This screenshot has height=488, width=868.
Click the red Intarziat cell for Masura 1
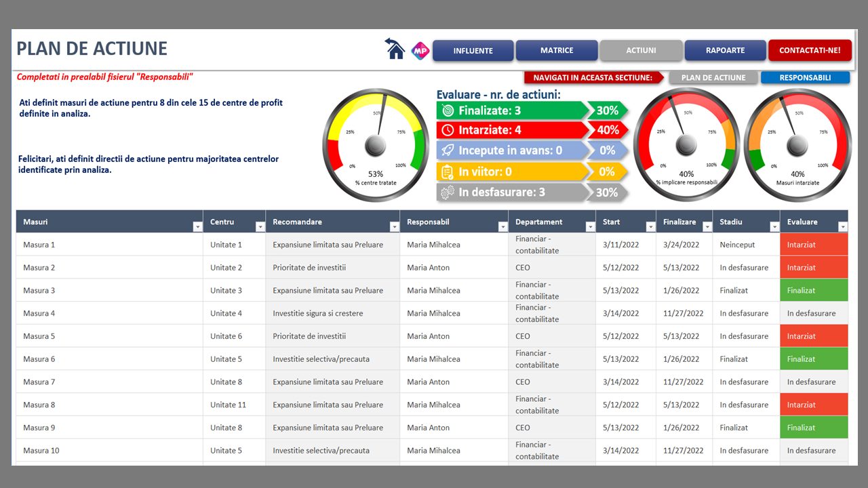814,245
